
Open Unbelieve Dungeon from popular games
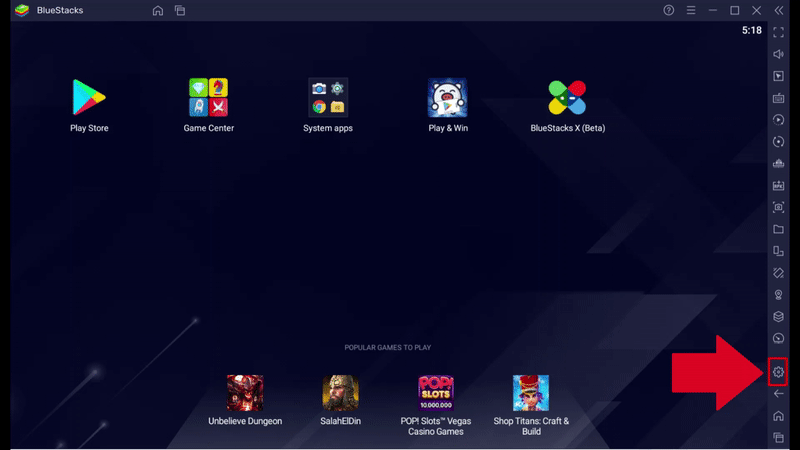(245, 393)
